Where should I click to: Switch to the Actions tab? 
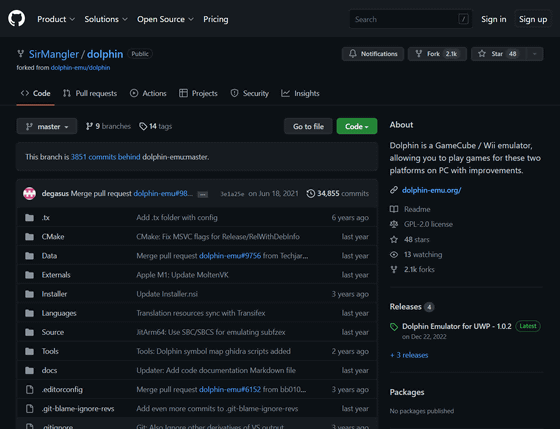pos(148,94)
